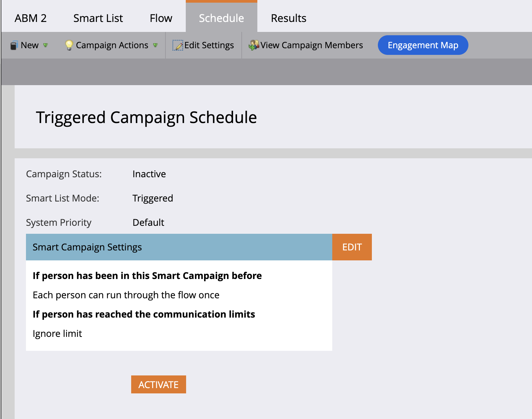Switch to the Smart List tab

(x=98, y=18)
